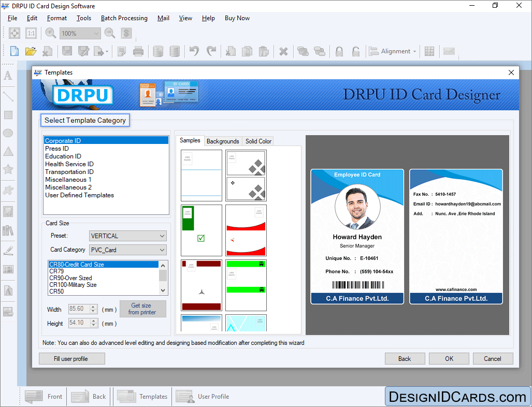Click the cut scissors icon
532x407 pixels.
pyautogui.click(x=231, y=51)
